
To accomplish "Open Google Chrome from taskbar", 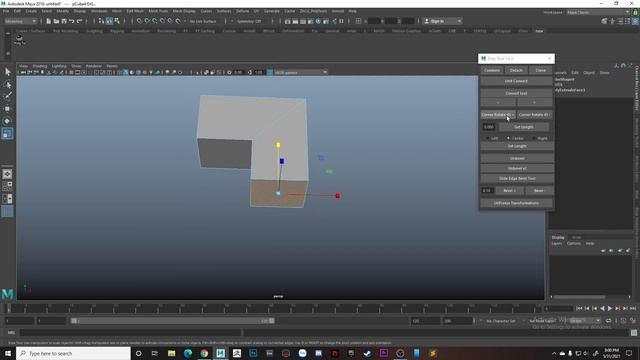I will 204,353.
